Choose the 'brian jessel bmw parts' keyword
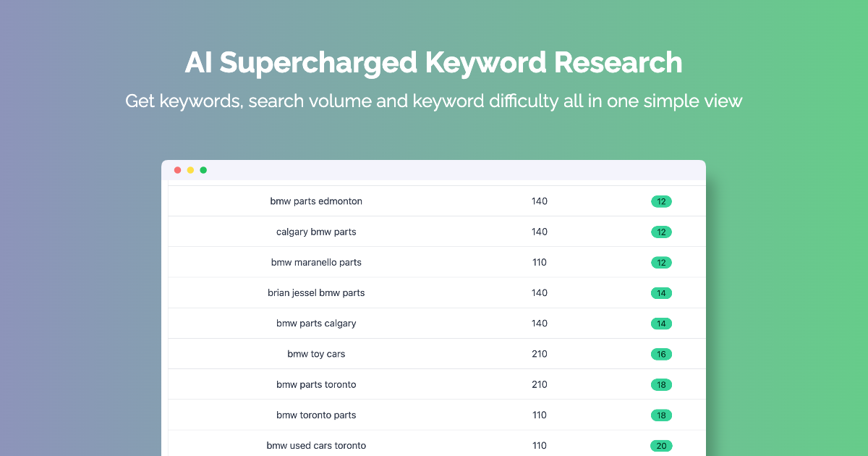Image resolution: width=868 pixels, height=456 pixels. click(x=316, y=293)
